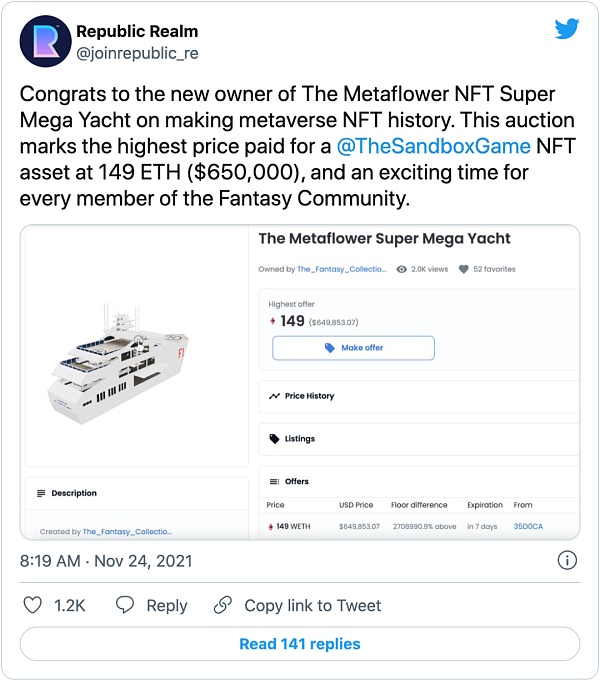Click the views eye icon
The height and width of the screenshot is (683, 600).
(402, 269)
